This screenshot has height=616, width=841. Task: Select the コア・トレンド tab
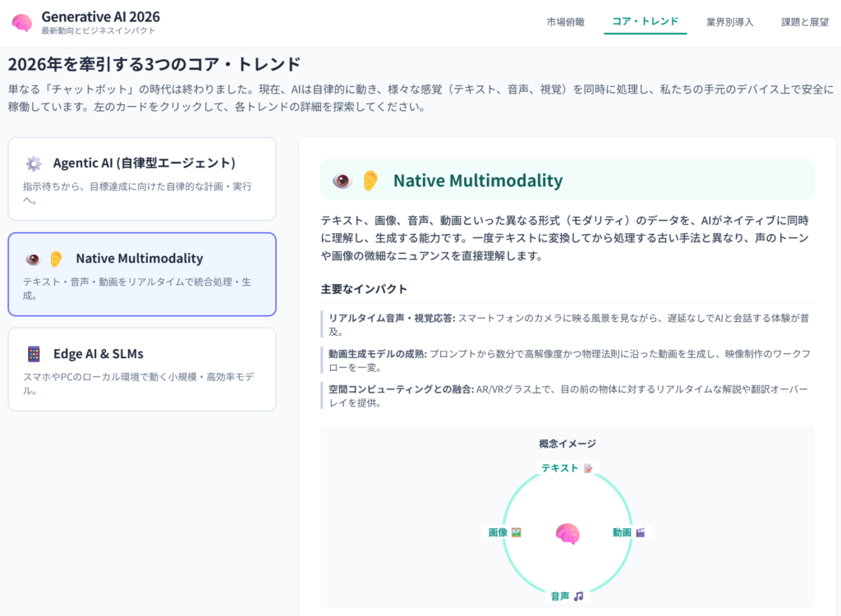[646, 22]
